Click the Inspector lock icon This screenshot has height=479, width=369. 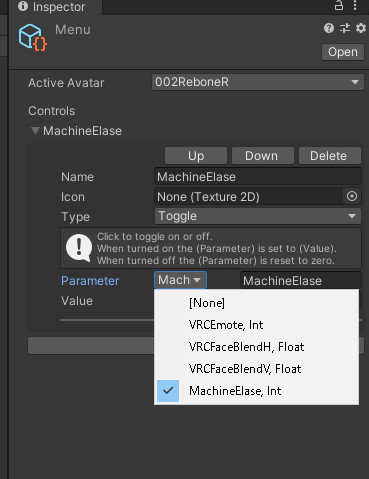click(x=339, y=6)
